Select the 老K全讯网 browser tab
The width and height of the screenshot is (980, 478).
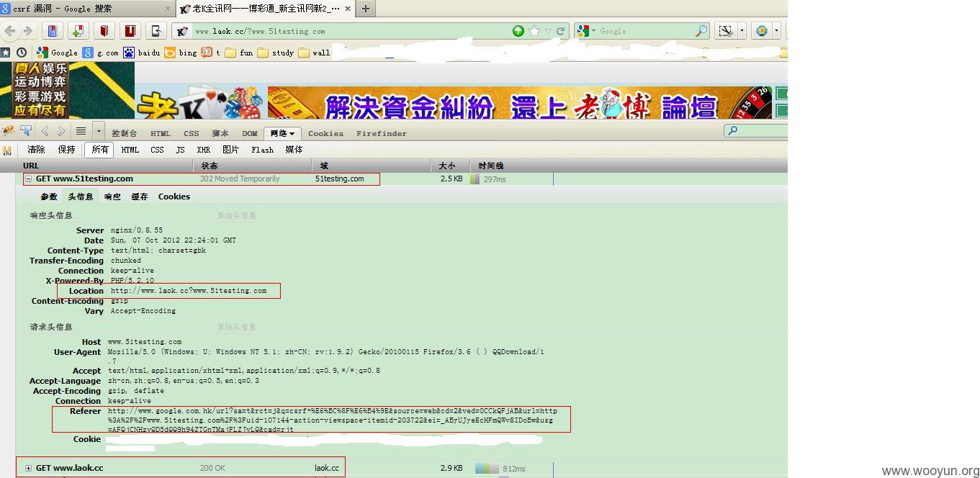pyautogui.click(x=266, y=9)
